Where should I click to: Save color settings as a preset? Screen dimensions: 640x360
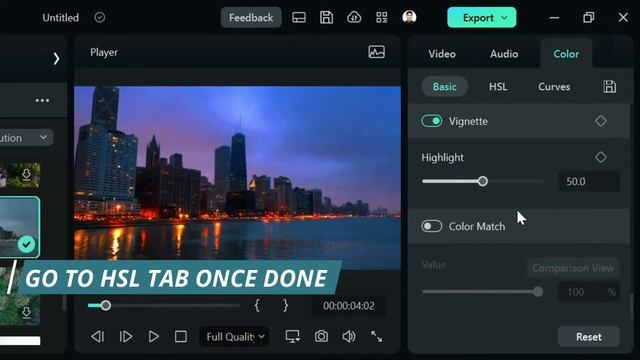[x=609, y=87]
